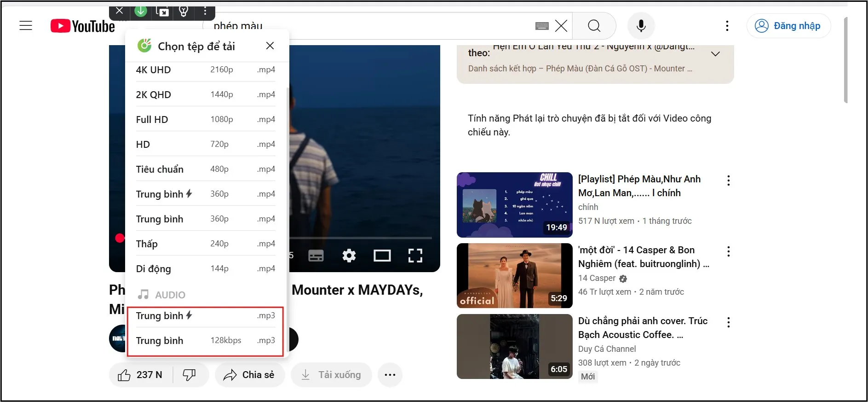The width and height of the screenshot is (868, 402).
Task: Open more actions ellipsis beside Tải xuống
Action: click(x=390, y=375)
